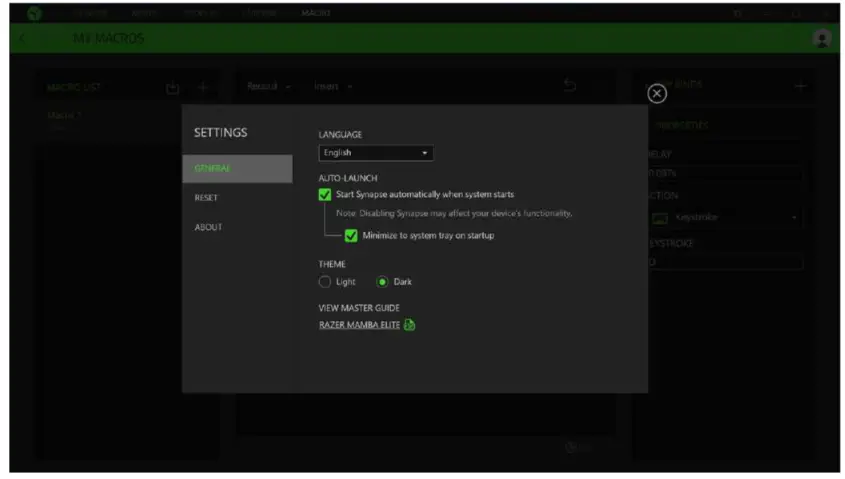Open the Language dropdown showing English
Screen dimensions: 845x479
376,153
